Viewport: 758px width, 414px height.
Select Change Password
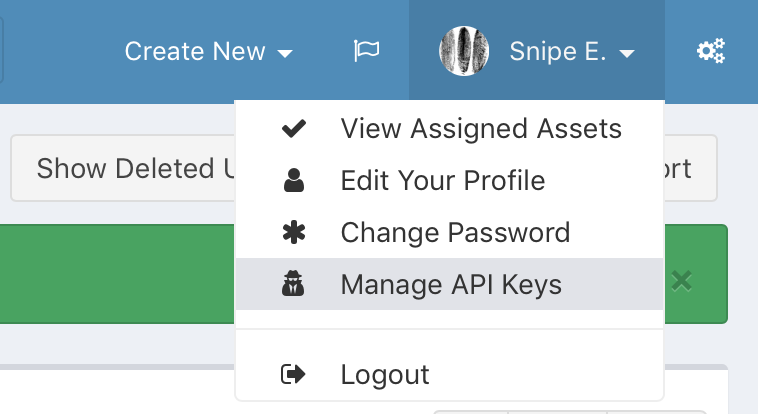pyautogui.click(x=450, y=232)
